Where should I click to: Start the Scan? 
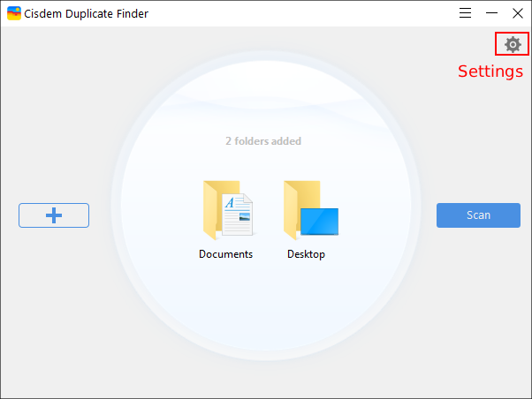pos(478,215)
